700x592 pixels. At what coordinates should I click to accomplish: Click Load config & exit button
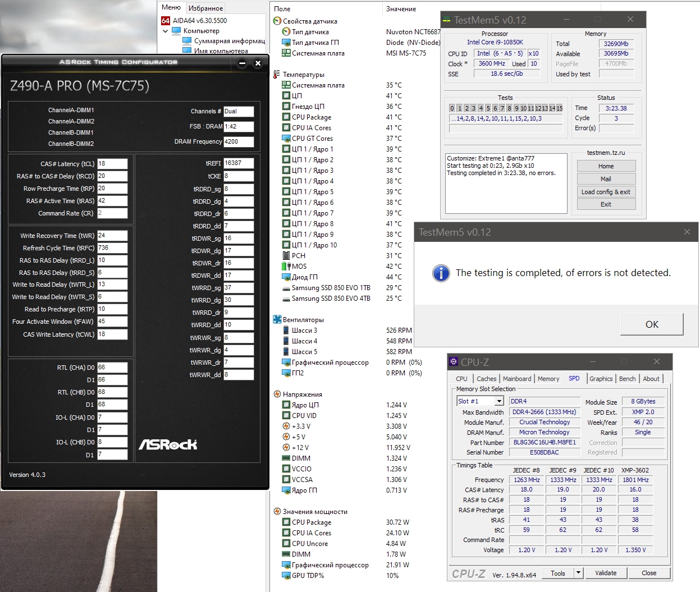[606, 192]
